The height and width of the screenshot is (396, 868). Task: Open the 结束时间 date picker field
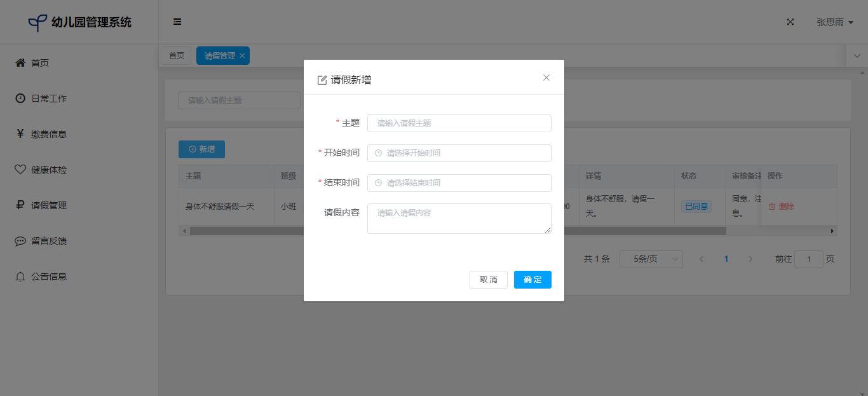(459, 183)
